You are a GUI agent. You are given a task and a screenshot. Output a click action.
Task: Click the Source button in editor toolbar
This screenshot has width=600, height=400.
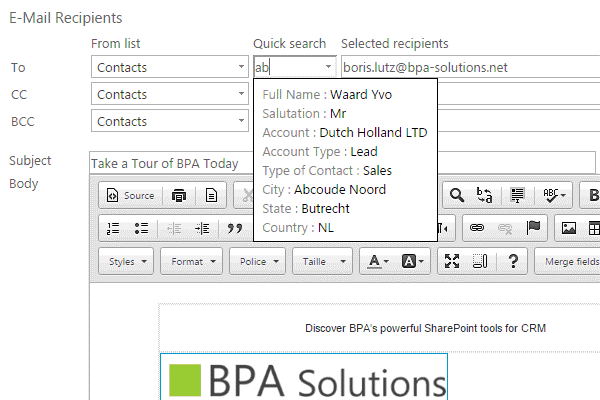[130, 195]
